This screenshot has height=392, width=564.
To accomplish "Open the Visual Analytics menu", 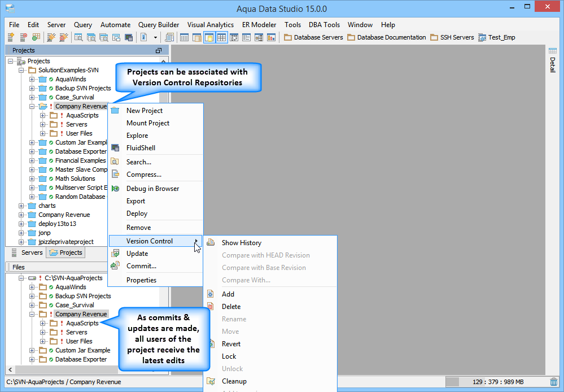I will click(211, 25).
